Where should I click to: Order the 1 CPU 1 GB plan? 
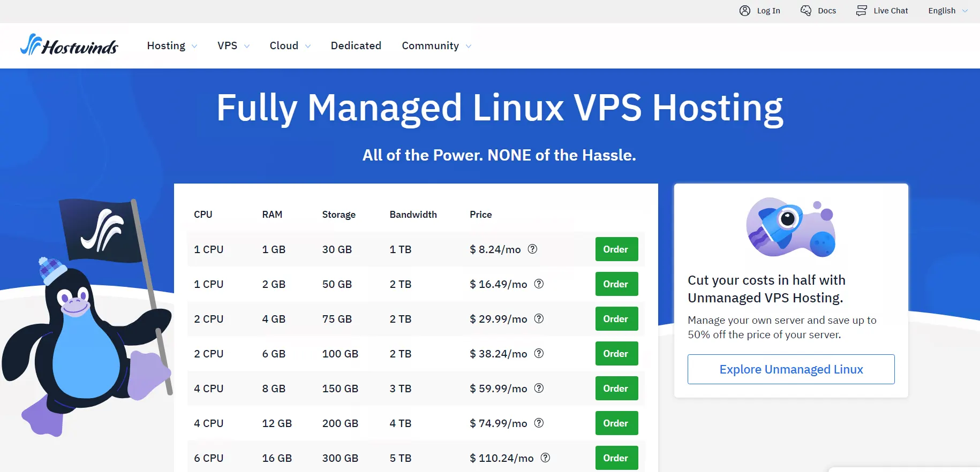[616, 249]
